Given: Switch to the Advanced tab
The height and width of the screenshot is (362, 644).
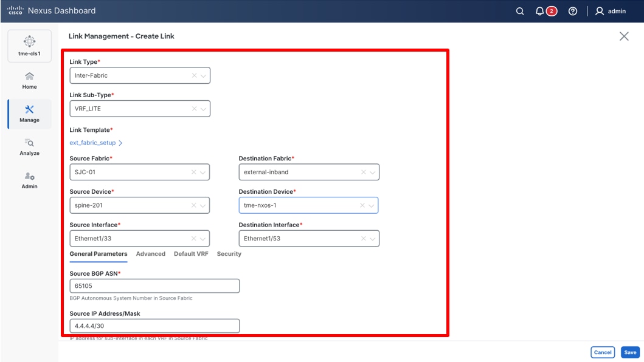Looking at the screenshot, I should tap(150, 254).
